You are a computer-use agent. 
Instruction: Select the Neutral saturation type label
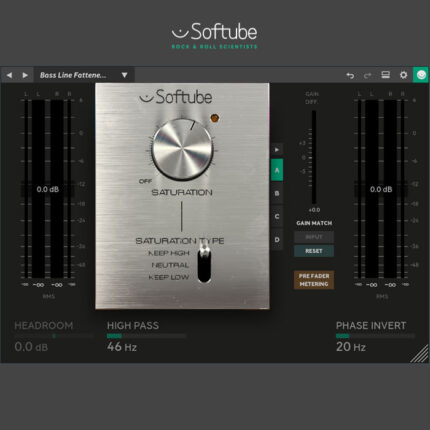point(170,265)
